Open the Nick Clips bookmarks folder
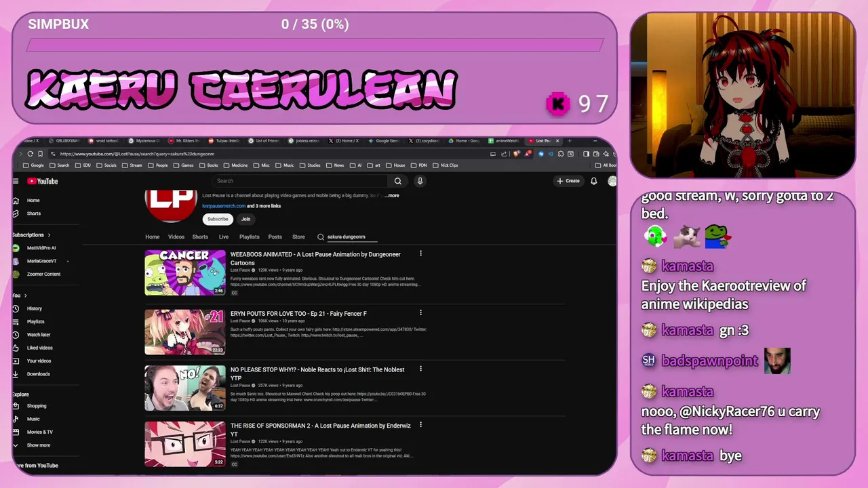Viewport: 868px width, 488px height. (x=444, y=165)
